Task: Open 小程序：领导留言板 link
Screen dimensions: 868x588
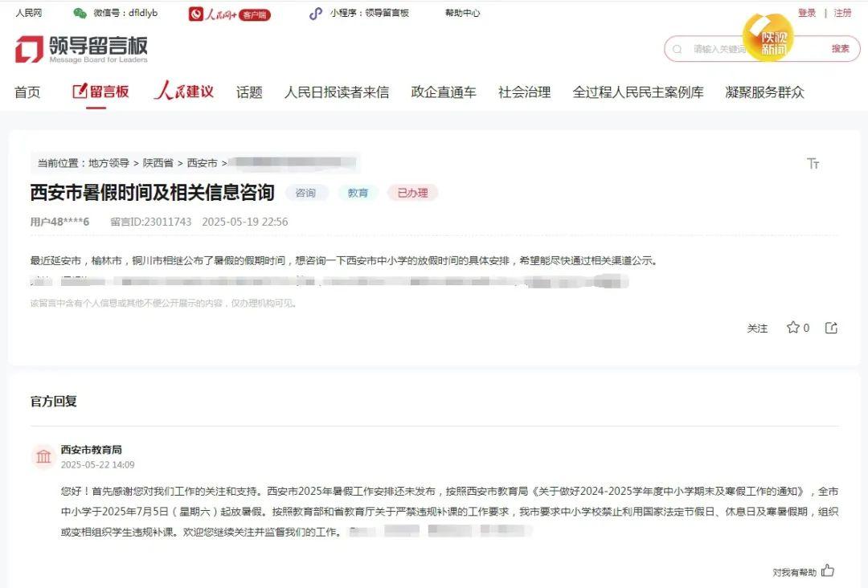Action: point(369,13)
